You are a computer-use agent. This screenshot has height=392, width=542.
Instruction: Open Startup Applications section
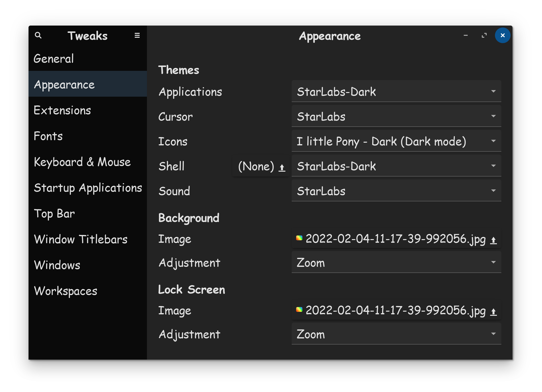click(x=88, y=187)
